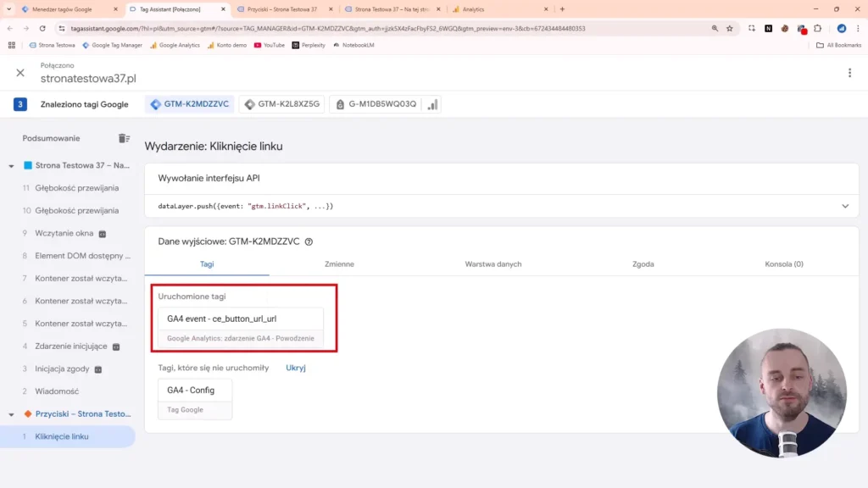Screen dimensions: 868x488
Task: Click the Strona Testowa 37 – Na... page entry
Action: pyautogui.click(x=82, y=165)
